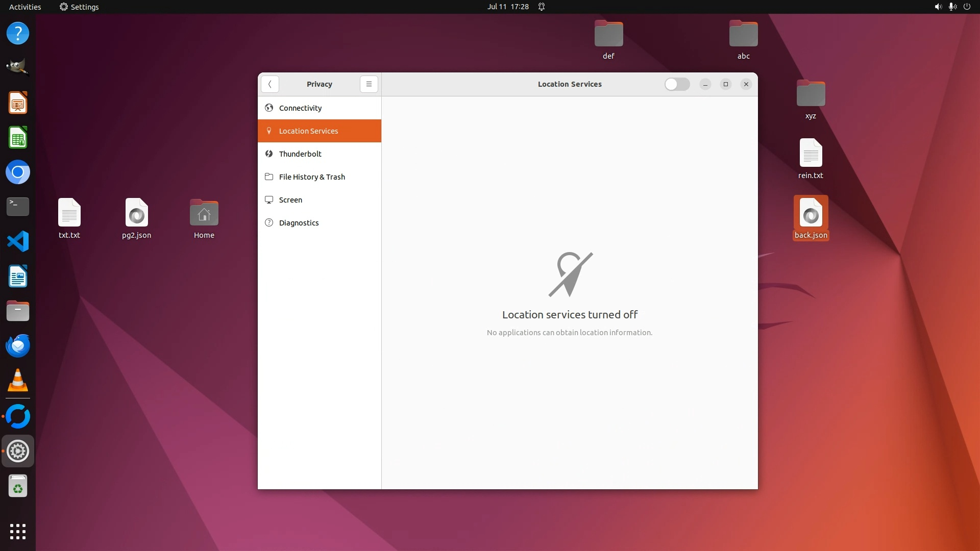Select the Screen privacy section

(290, 200)
